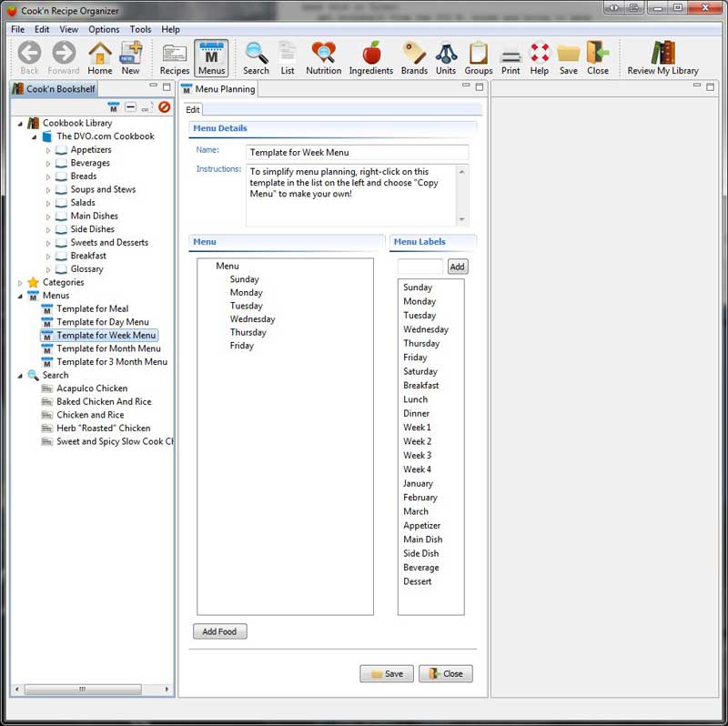This screenshot has width=728, height=726.
Task: Select Dinner in Menu Labels list
Action: [x=416, y=413]
